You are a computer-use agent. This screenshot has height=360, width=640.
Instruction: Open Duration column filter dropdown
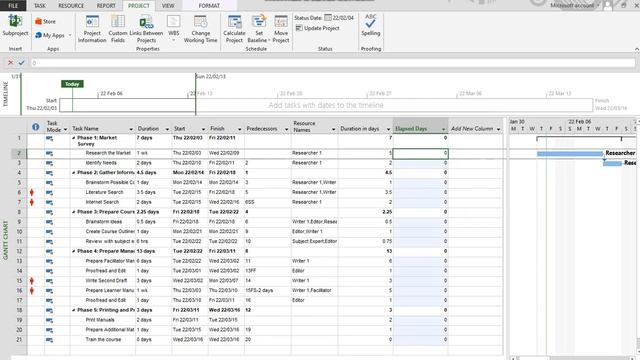(x=167, y=129)
